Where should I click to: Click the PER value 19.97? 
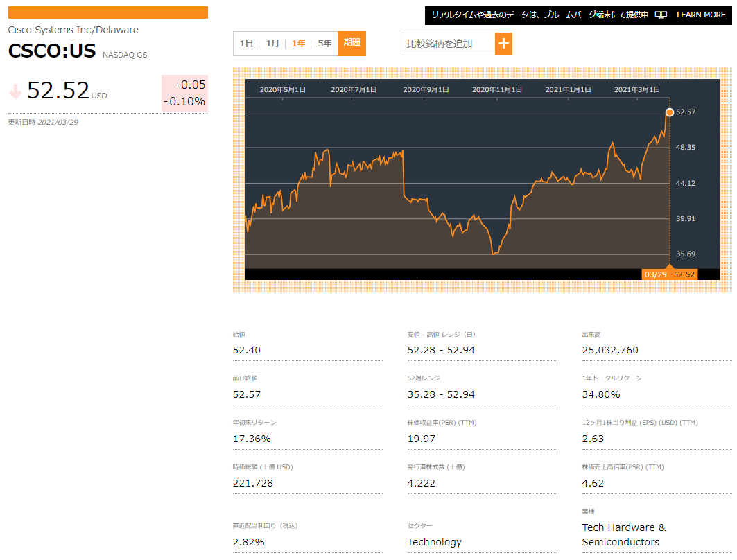tap(421, 439)
